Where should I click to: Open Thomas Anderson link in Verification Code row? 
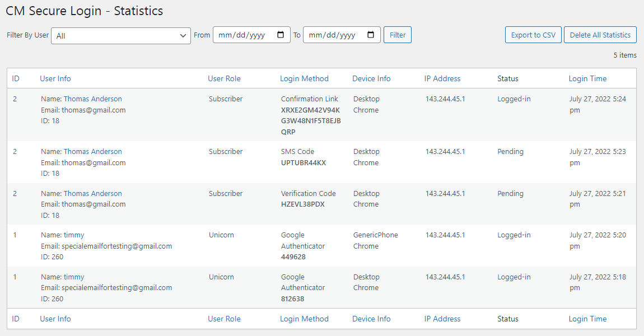pos(92,194)
